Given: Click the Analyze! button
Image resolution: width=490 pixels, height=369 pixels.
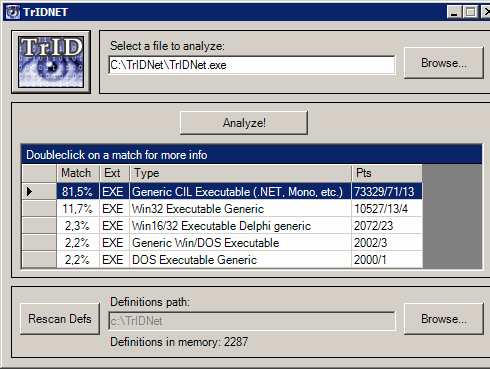Looking at the screenshot, I should pos(244,123).
